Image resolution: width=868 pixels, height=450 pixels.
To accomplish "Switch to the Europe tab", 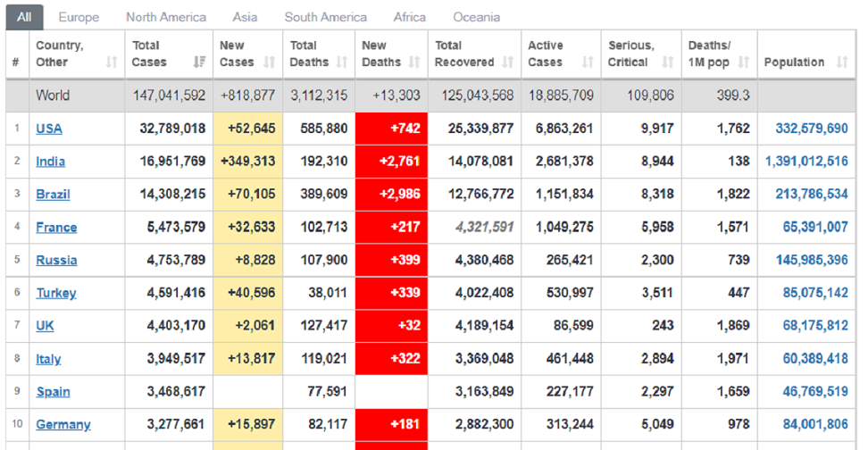I will click(x=79, y=17).
